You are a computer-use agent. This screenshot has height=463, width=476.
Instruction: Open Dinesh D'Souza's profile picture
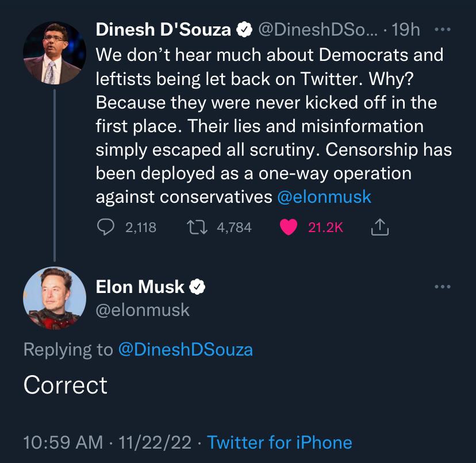click(55, 53)
